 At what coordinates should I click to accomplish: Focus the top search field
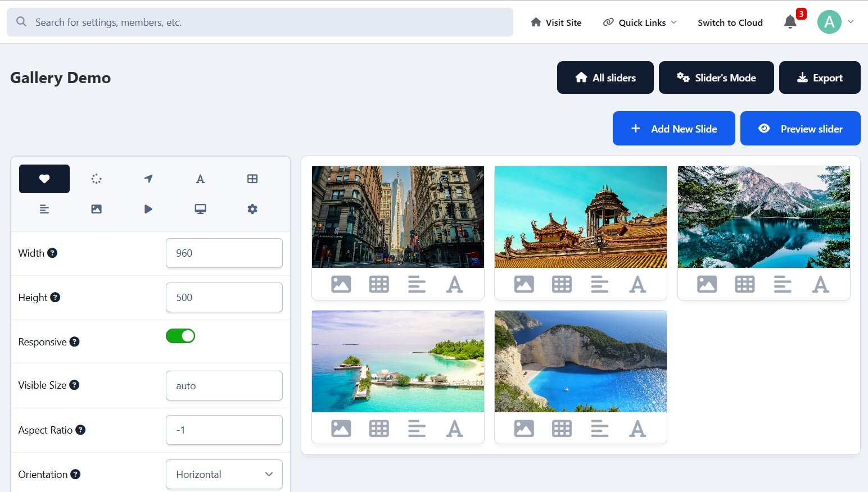[260, 22]
